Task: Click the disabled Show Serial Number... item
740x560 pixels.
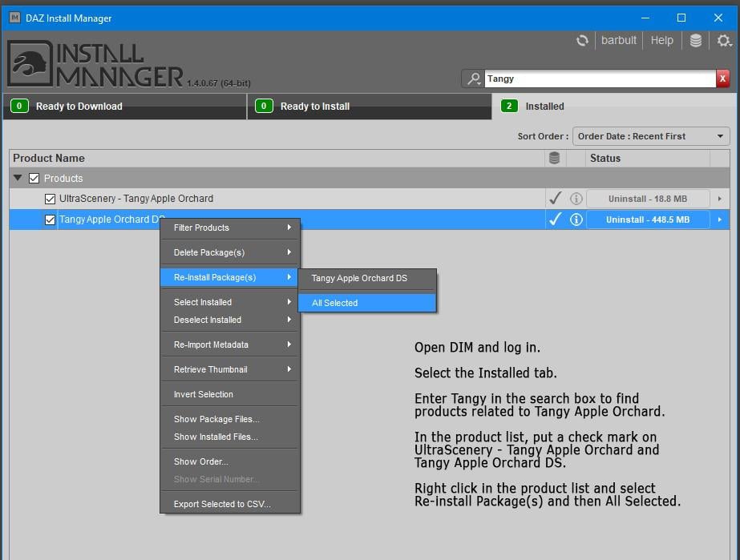Action: tap(230, 479)
